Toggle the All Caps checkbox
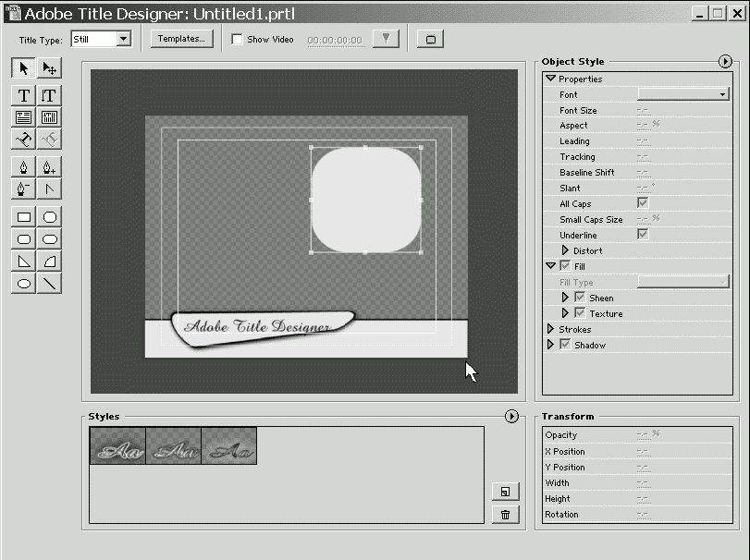The width and height of the screenshot is (750, 560). pyautogui.click(x=643, y=203)
